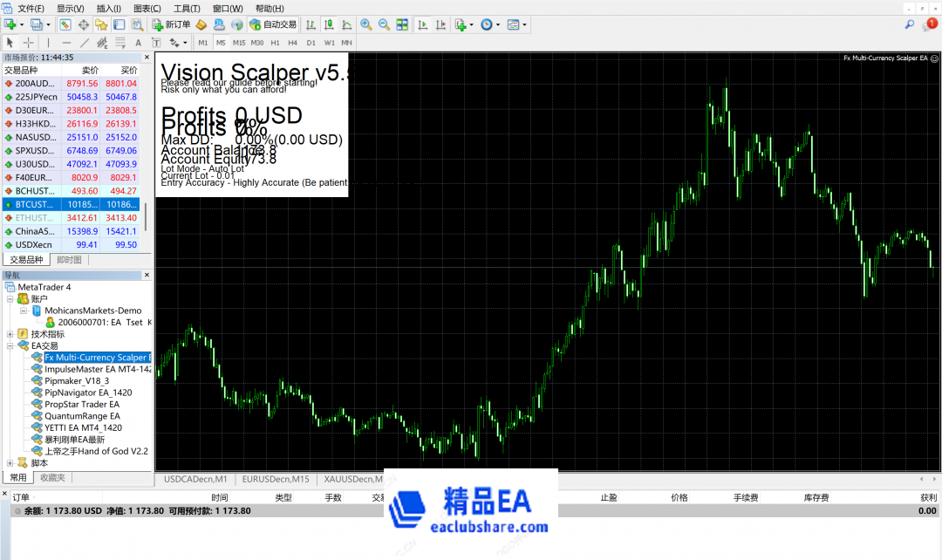942x560 pixels.
Task: Click the zoom out magnifier icon
Action: pyautogui.click(x=383, y=24)
